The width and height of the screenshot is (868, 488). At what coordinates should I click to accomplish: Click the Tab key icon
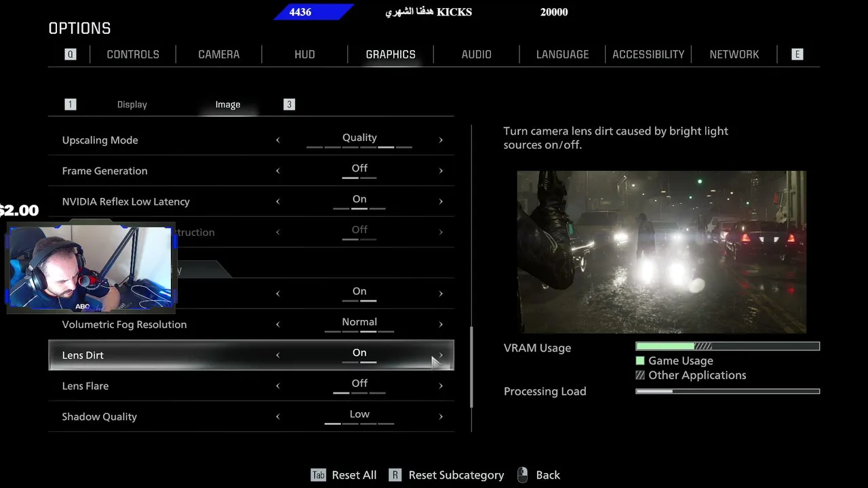coord(318,475)
